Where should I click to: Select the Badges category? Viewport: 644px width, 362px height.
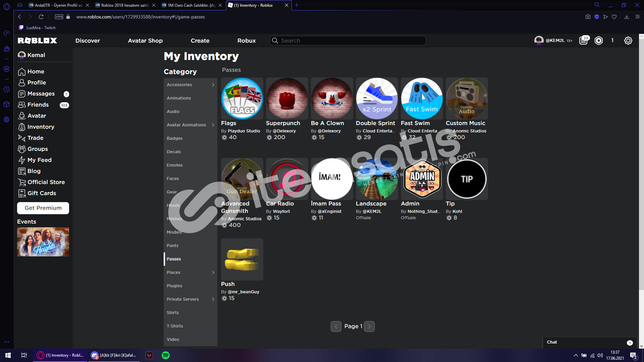click(x=191, y=138)
